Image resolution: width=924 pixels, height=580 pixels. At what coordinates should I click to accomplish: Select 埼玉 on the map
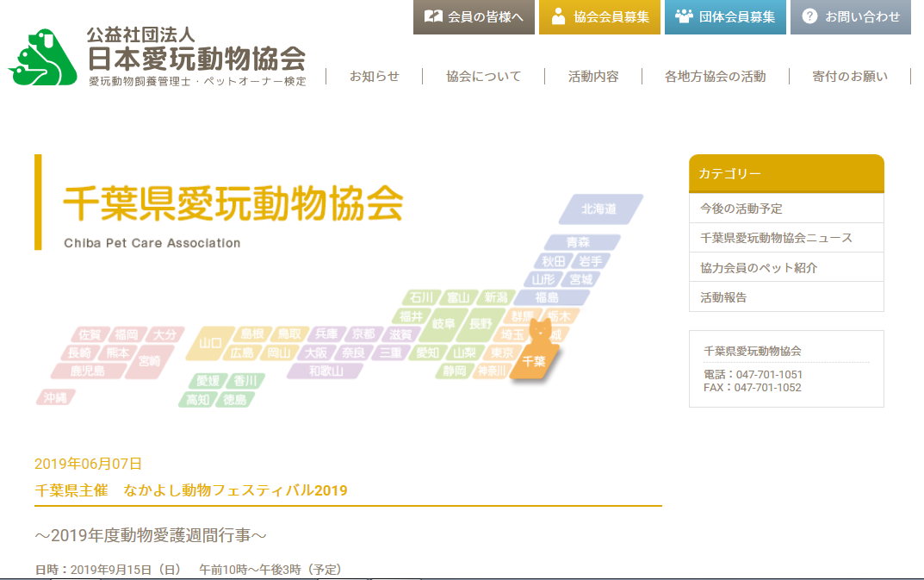click(512, 334)
